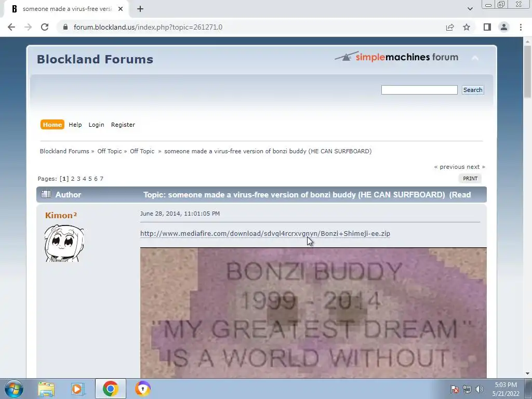Open the mediafire Bonzi Shimeji download link

[265, 233]
